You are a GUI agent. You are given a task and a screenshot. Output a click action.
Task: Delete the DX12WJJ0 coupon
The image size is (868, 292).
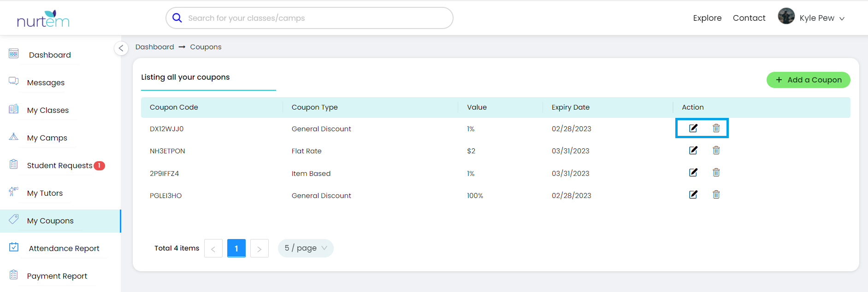point(716,128)
